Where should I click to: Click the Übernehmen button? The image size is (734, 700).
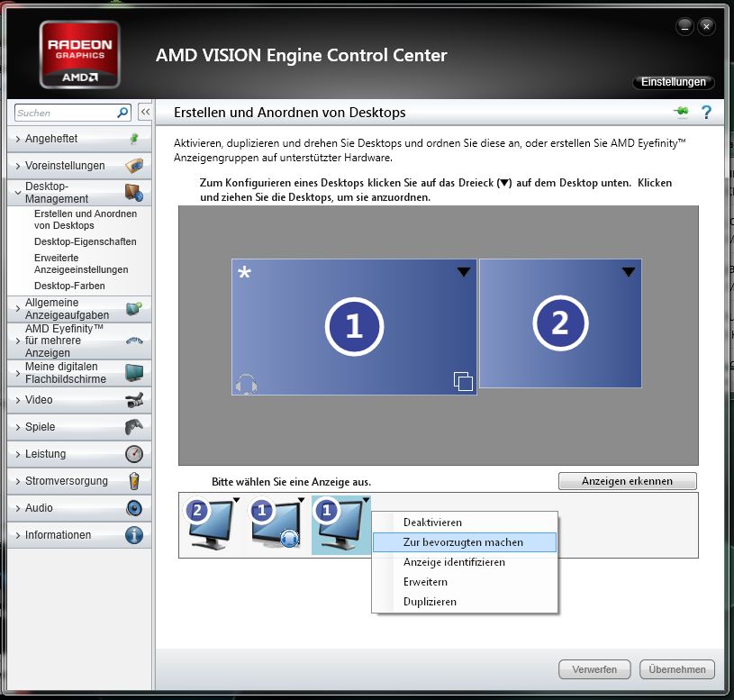677,669
